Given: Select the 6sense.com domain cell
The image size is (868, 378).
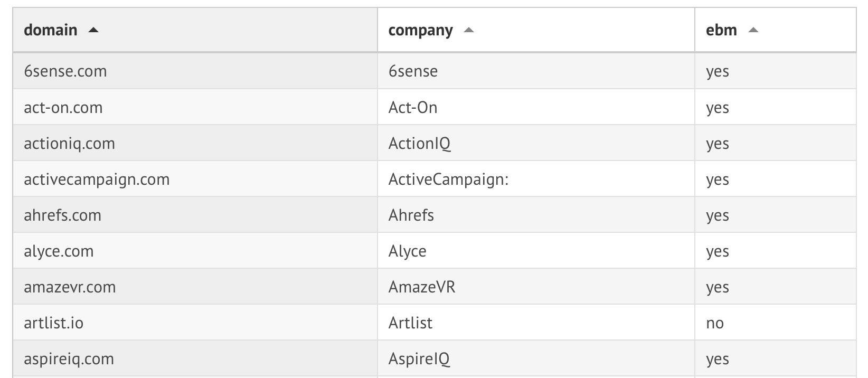Looking at the screenshot, I should (x=65, y=71).
